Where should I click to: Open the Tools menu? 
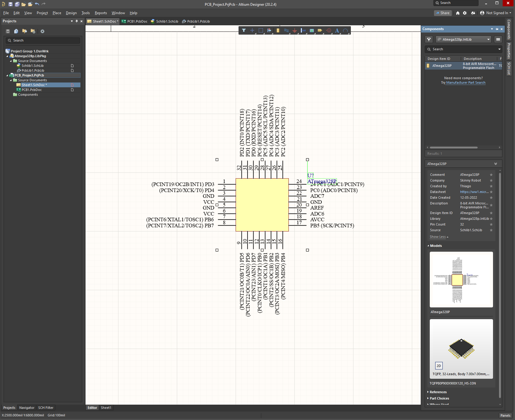click(86, 13)
